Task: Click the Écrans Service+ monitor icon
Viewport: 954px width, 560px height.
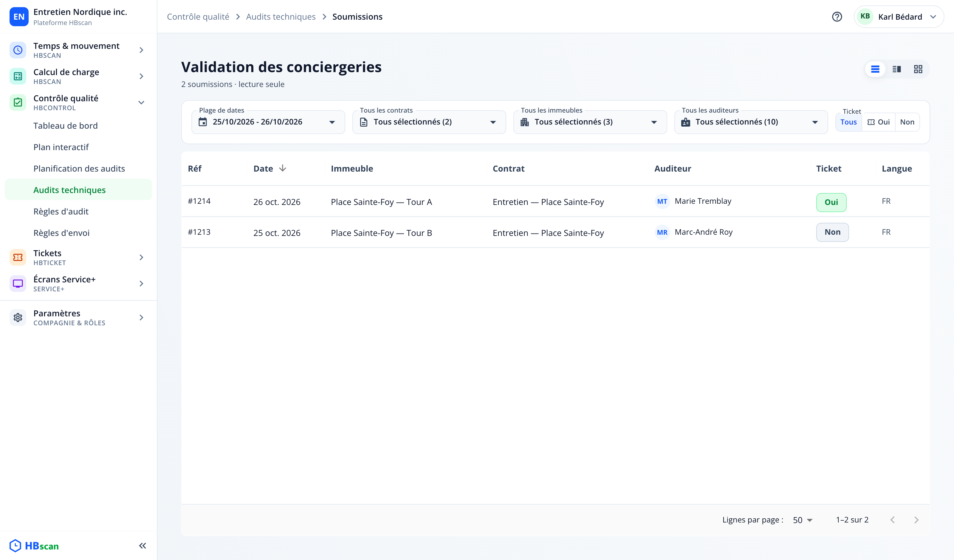Action: click(18, 283)
